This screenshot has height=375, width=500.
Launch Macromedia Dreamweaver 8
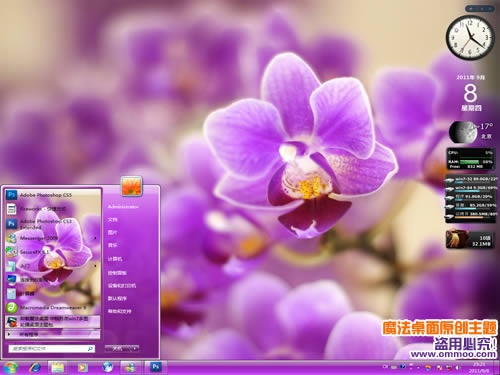(x=53, y=307)
